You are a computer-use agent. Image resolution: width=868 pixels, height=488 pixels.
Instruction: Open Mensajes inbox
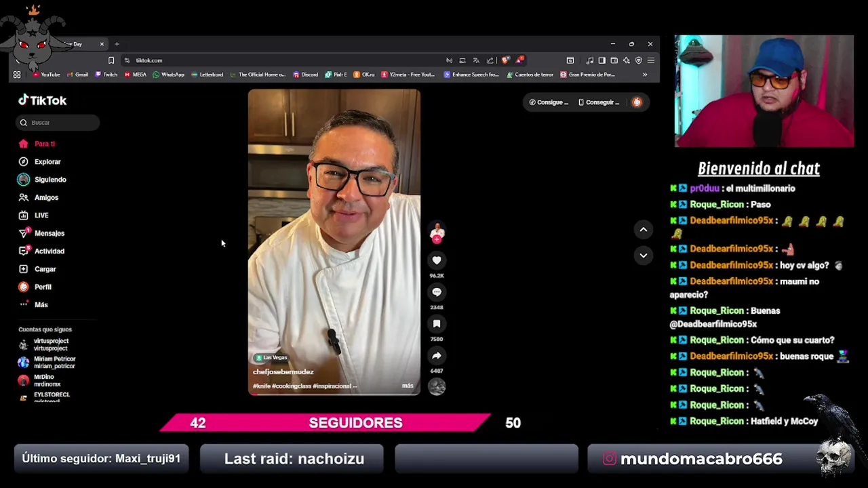pyautogui.click(x=41, y=233)
